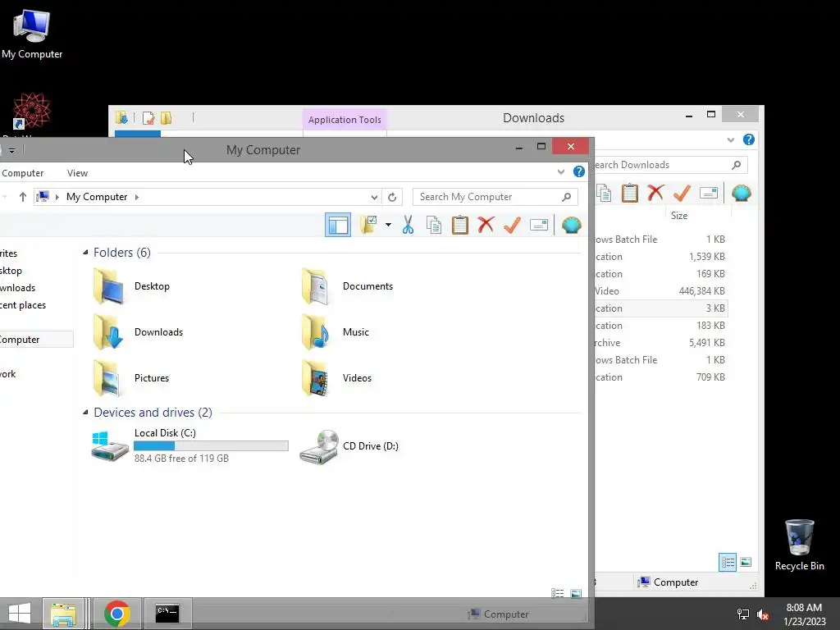Select the red X Delete icon in My Computer
This screenshot has width=840, height=630.
[x=486, y=225]
